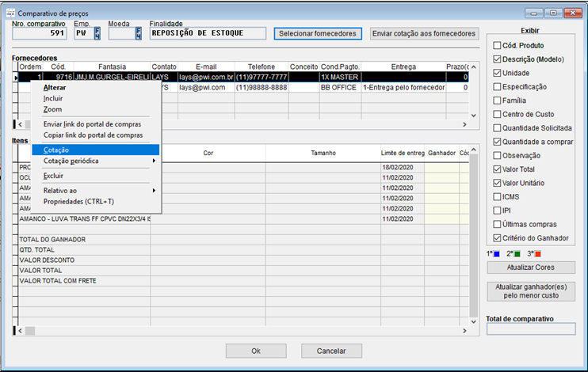Image resolution: width=588 pixels, height=372 pixels.
Task: Click the F4 lookup icon beside Moeda field
Action: [x=139, y=33]
